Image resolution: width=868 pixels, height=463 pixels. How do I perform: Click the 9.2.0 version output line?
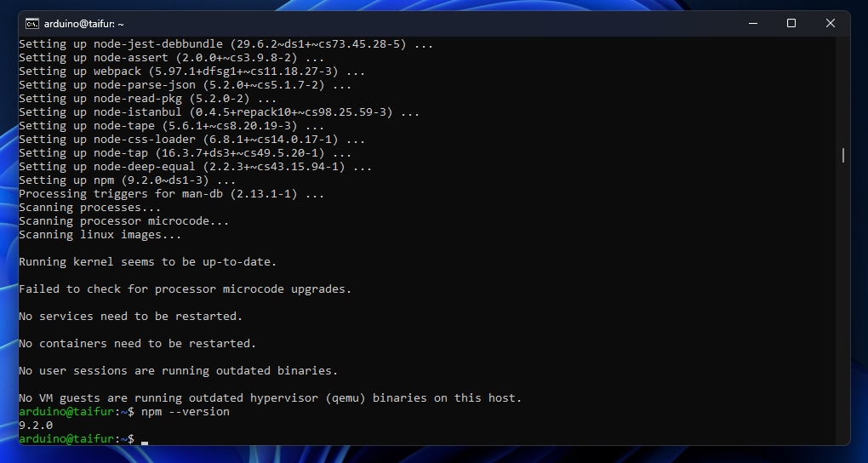[36, 426]
